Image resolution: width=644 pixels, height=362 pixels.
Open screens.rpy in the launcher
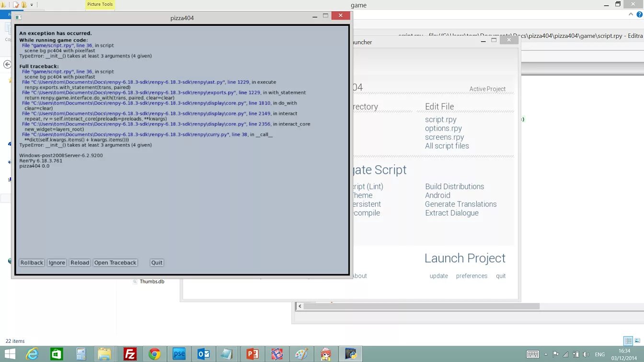[x=445, y=137]
